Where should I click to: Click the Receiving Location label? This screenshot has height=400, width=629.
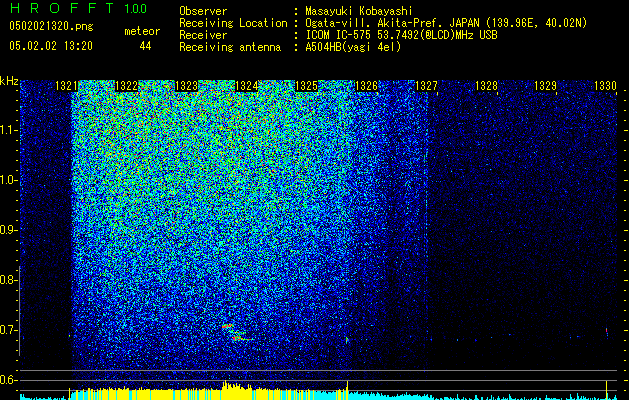pyautogui.click(x=233, y=23)
